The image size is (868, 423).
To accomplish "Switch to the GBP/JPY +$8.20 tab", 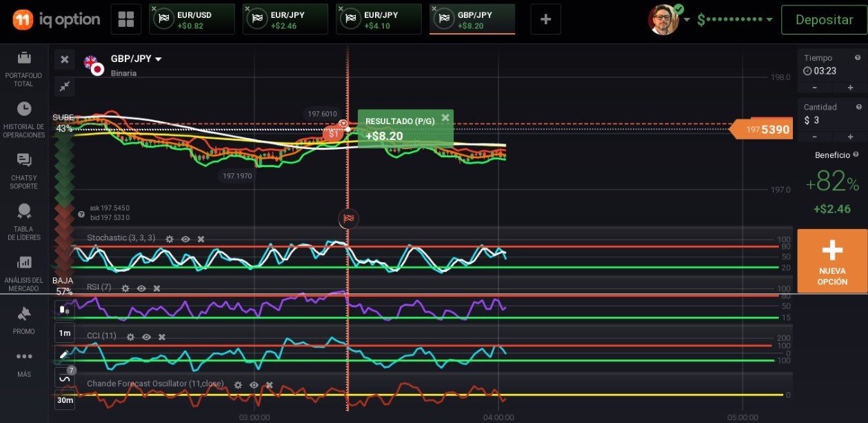I will point(472,19).
